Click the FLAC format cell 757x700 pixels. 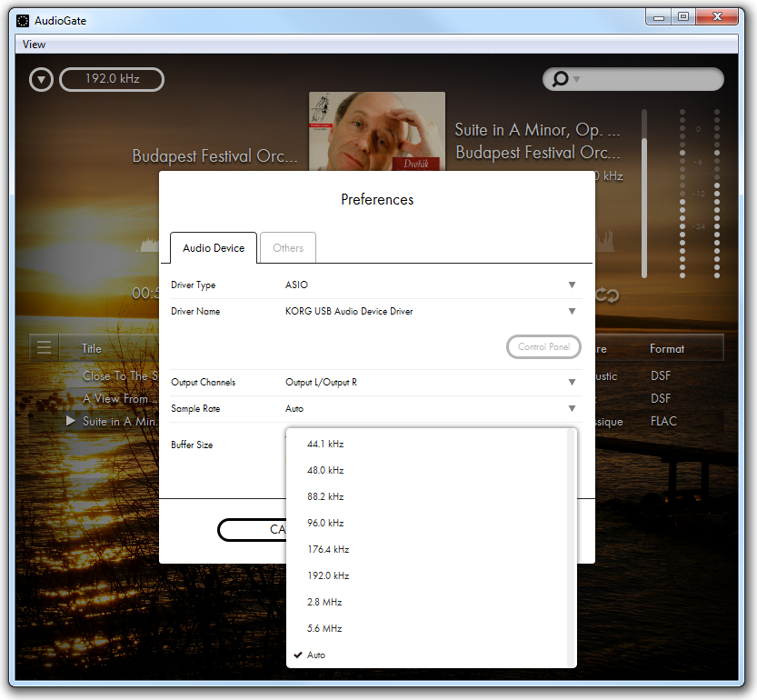click(x=663, y=421)
